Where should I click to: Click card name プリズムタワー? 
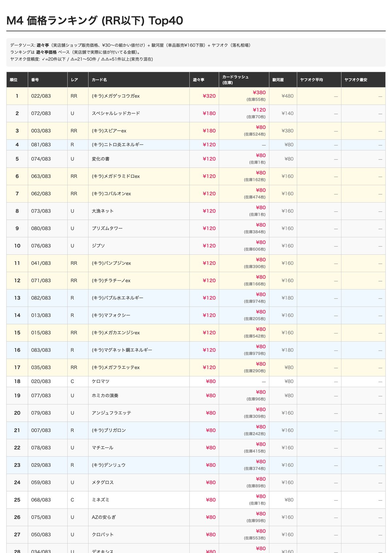(107, 228)
